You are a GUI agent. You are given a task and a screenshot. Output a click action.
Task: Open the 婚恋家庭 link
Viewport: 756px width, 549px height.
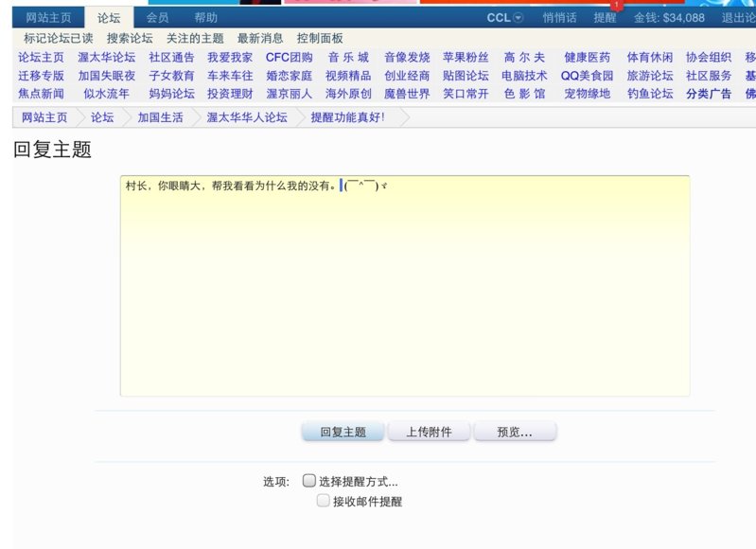(x=290, y=76)
